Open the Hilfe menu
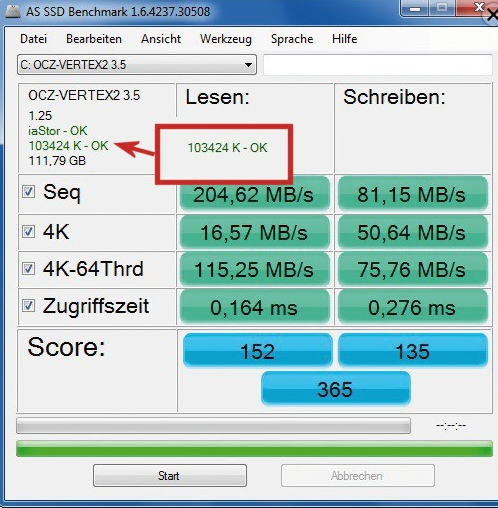The height and width of the screenshot is (508, 498). click(x=344, y=39)
